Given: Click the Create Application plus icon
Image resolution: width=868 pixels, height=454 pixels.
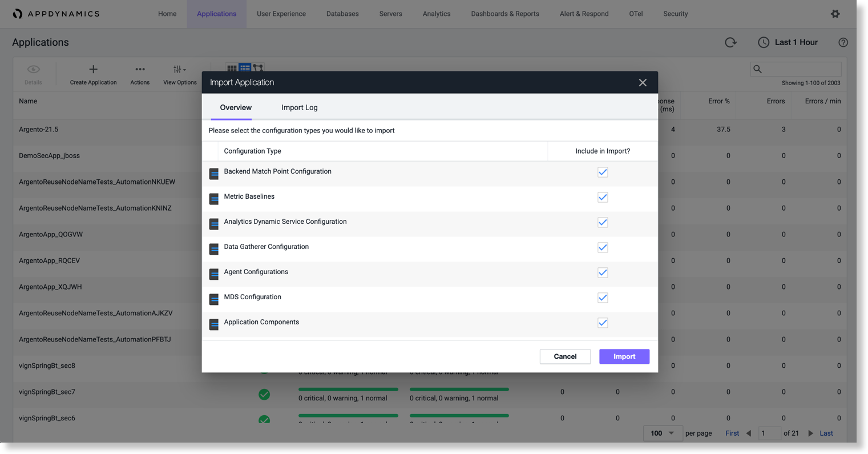Looking at the screenshot, I should coord(93,69).
